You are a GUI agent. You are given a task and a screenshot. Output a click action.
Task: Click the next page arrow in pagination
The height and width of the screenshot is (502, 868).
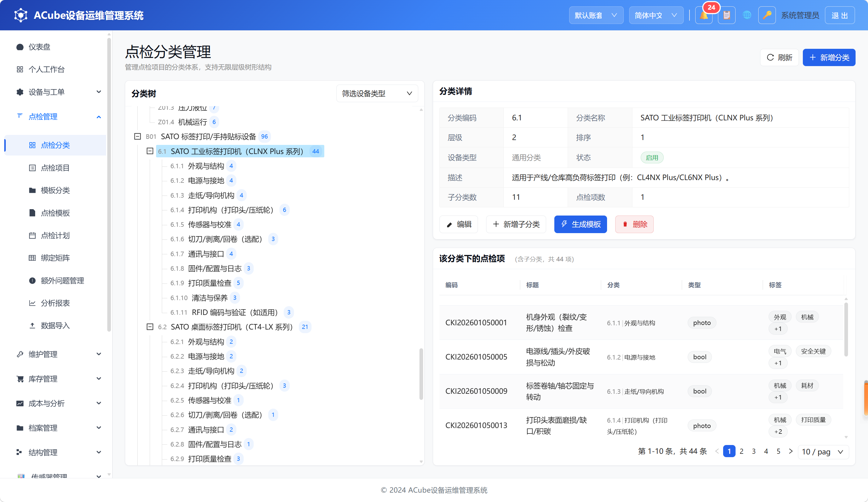(x=791, y=451)
